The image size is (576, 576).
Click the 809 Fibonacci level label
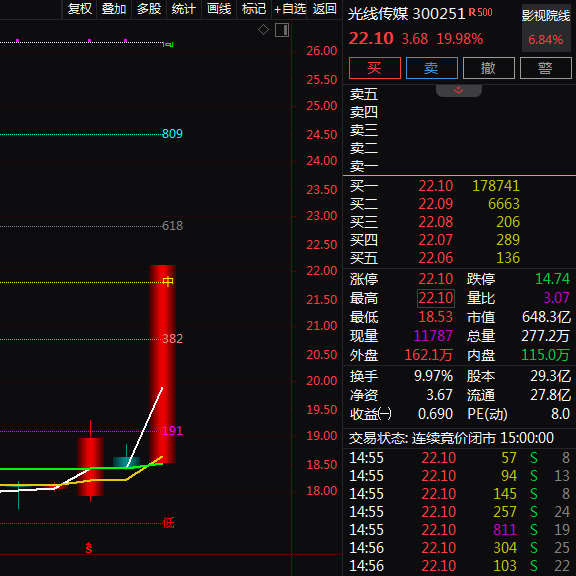[172, 134]
